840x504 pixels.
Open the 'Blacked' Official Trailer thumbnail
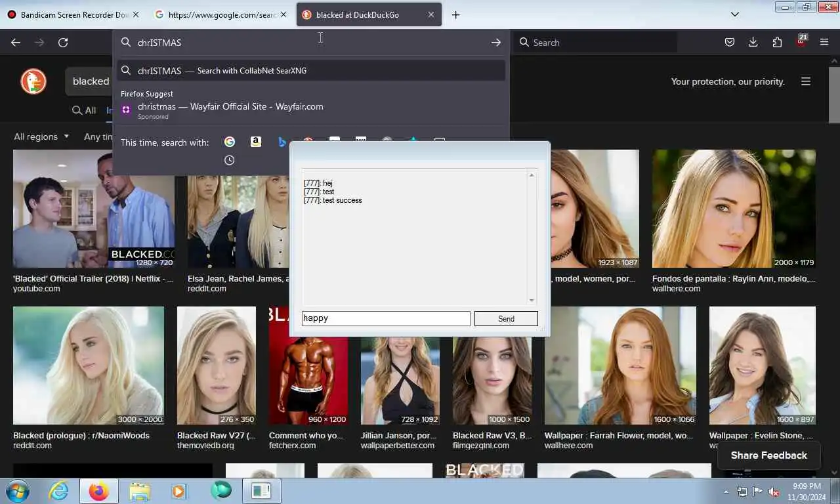tap(94, 209)
